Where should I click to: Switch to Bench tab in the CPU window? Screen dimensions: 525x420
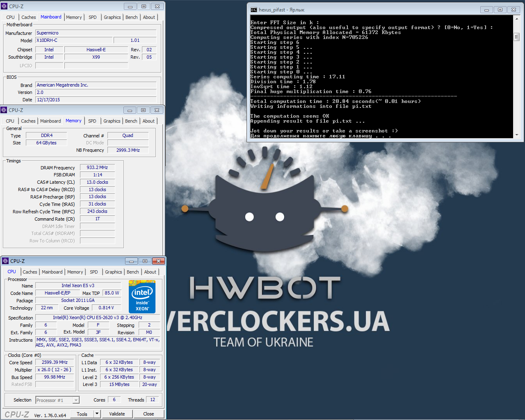[133, 272]
